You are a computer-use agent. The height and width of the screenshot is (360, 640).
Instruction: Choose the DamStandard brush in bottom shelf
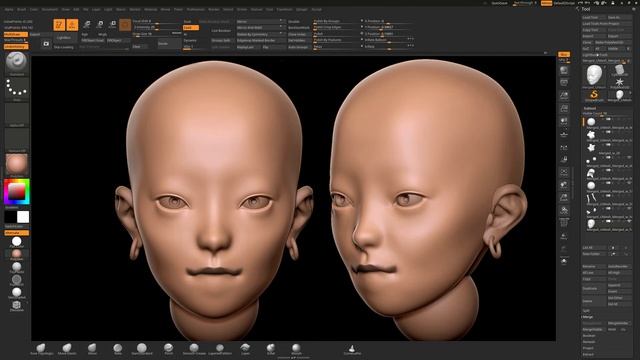pos(142,349)
